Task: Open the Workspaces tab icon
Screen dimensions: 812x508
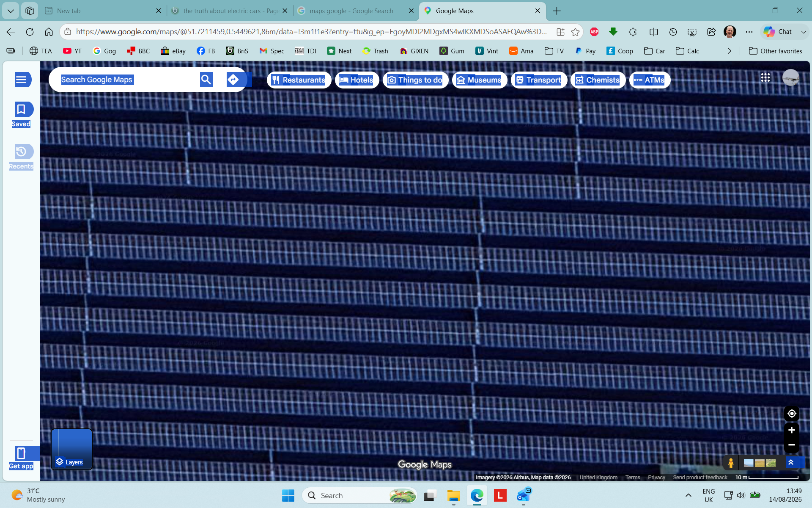Action: point(30,11)
